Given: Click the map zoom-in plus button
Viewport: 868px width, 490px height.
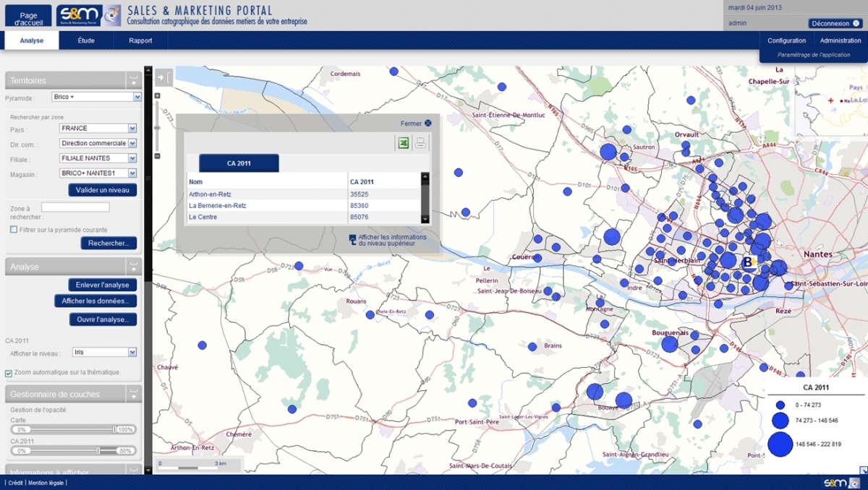Looking at the screenshot, I should pyautogui.click(x=157, y=96).
